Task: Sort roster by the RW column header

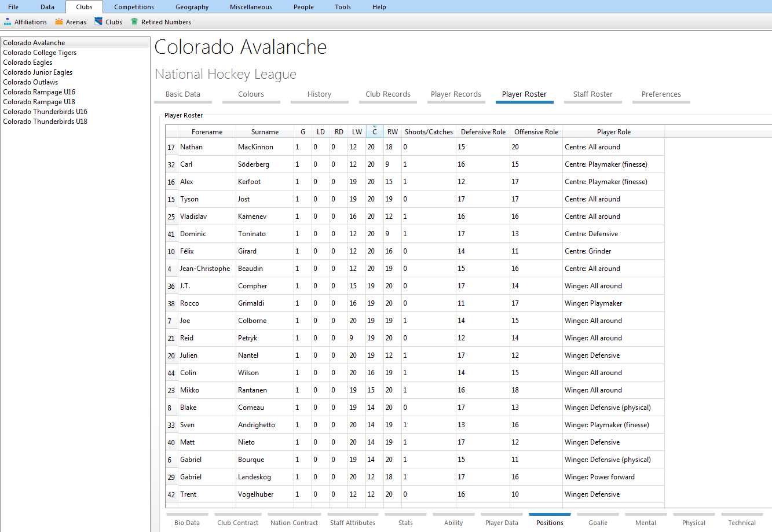Action: coord(393,132)
